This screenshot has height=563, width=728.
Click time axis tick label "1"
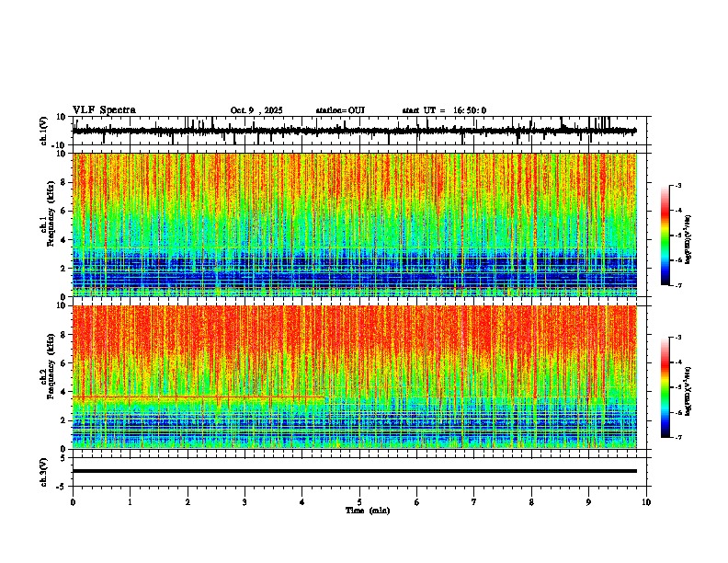point(130,502)
